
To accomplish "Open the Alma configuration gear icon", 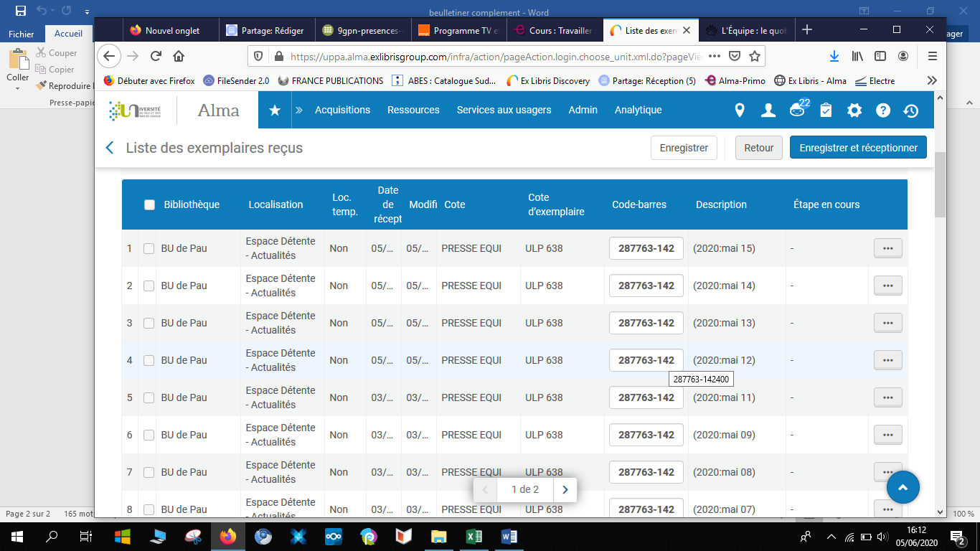I will coord(854,110).
